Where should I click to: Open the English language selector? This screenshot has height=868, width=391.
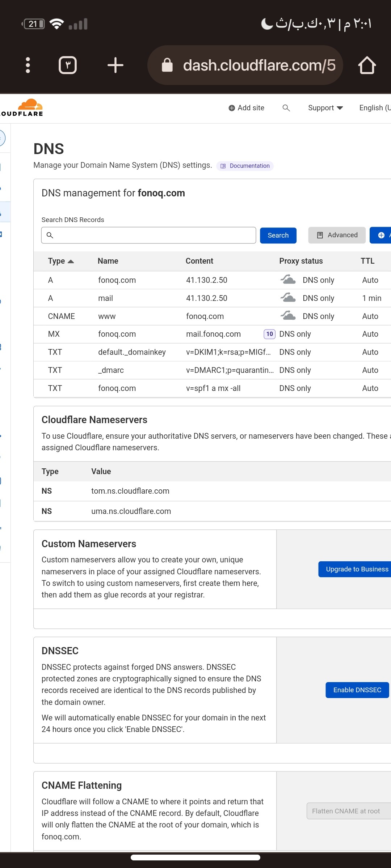click(x=374, y=108)
